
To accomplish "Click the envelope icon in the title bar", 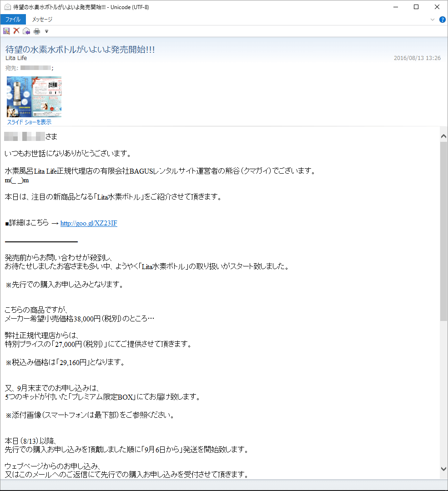I will 8,7.
